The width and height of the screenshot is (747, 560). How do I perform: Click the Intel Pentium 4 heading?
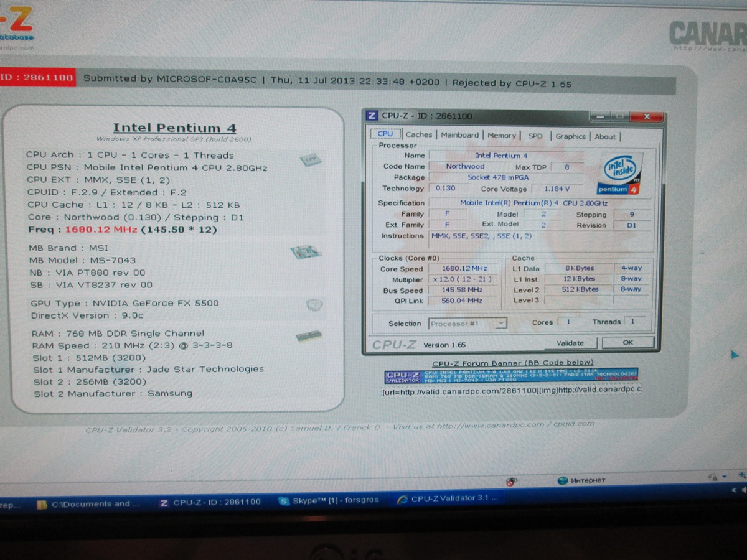tap(175, 128)
